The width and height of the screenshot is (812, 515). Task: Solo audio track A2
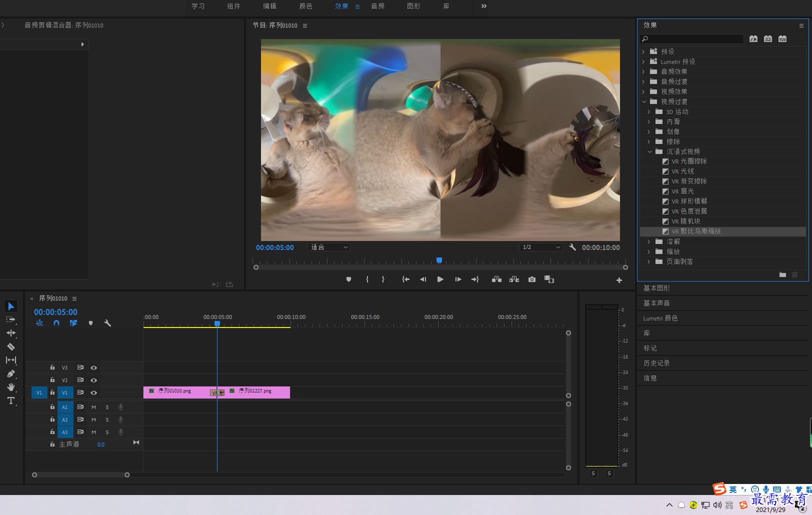[x=107, y=419]
